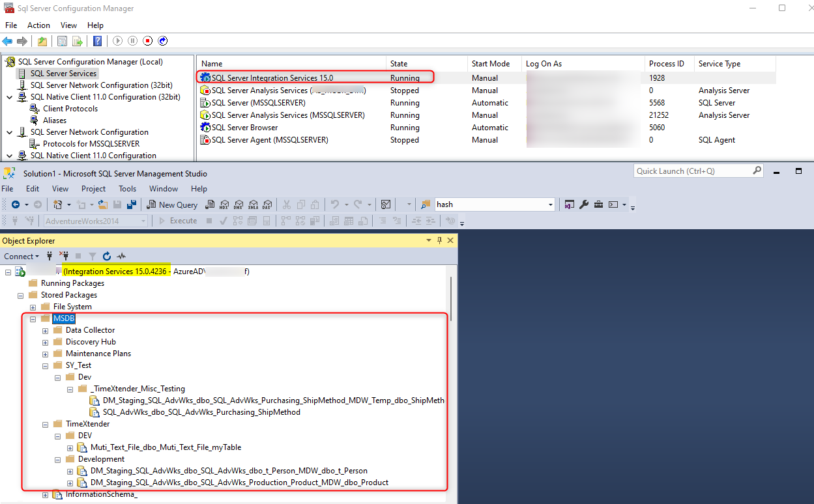Sort services by the State column header

pos(428,64)
